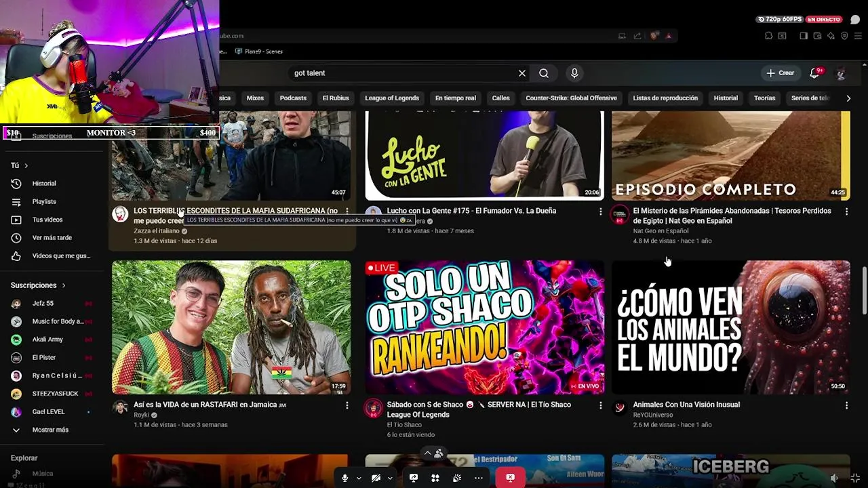Screen dimensions: 868x488
Task: Open the browser hamburger menu
Action: pos(858,36)
